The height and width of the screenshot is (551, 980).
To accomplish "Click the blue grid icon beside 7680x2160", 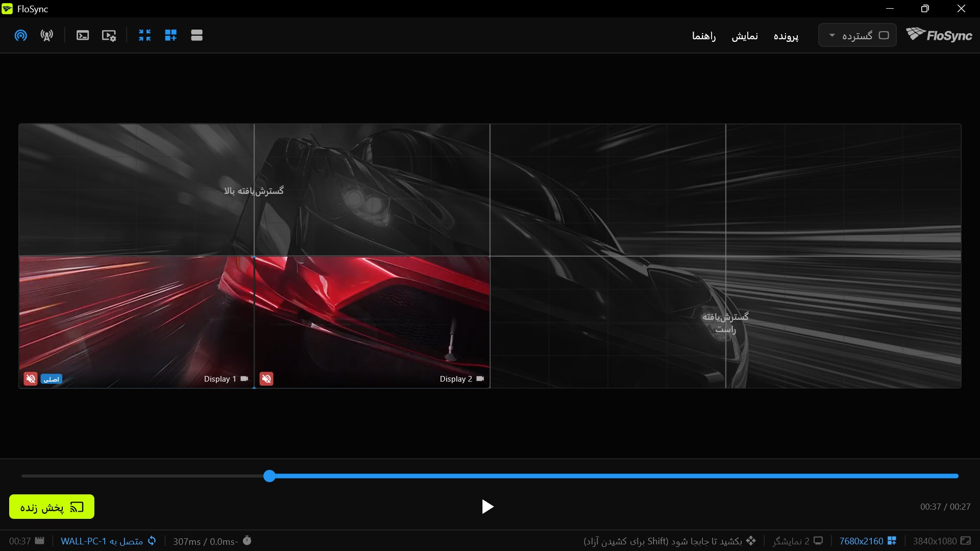I will [892, 540].
